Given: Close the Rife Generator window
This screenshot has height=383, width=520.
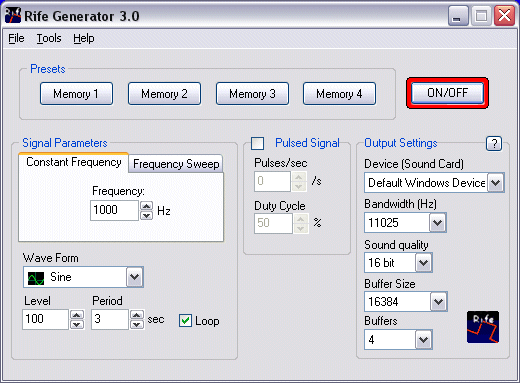Looking at the screenshot, I should click(x=504, y=16).
